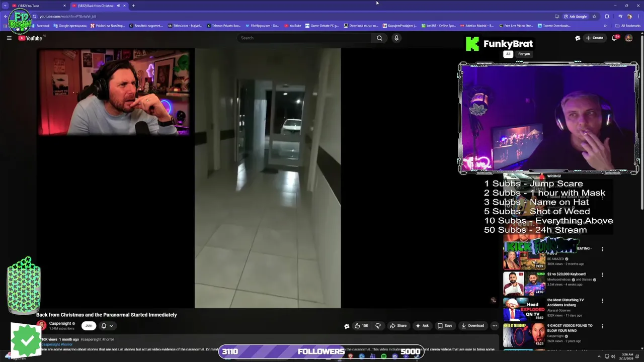Open options for $2 vs $20,000 Keyboard

pyautogui.click(x=602, y=275)
